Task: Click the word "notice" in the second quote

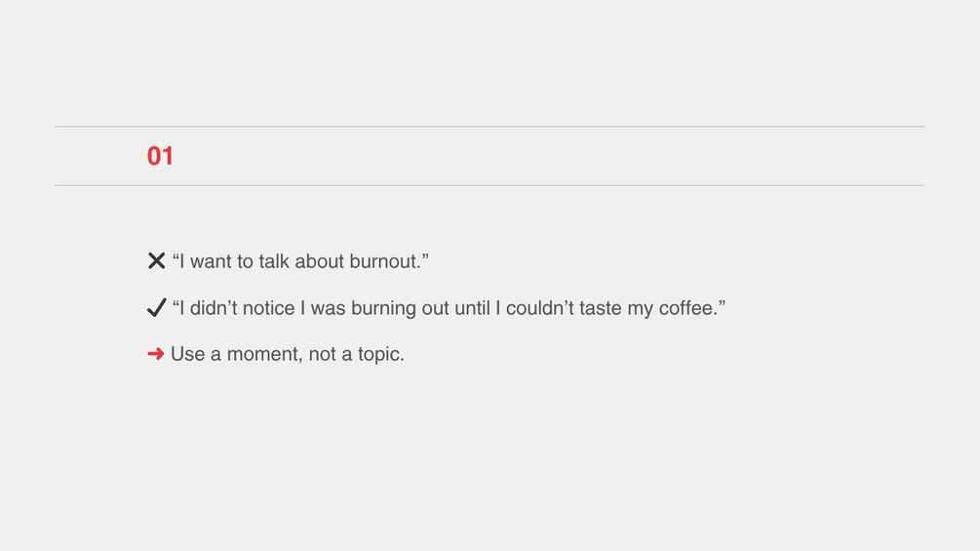Action: (268, 308)
